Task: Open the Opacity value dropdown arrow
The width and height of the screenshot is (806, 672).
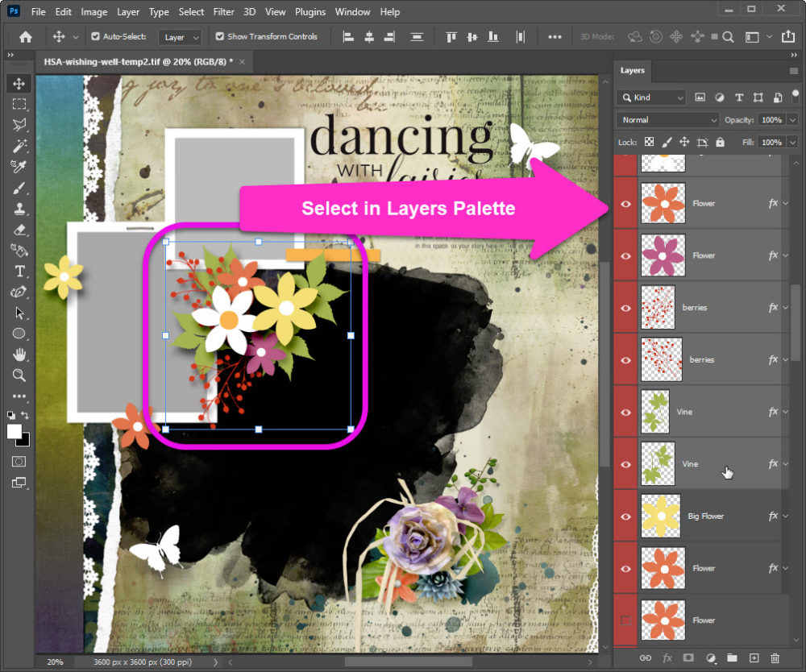Action: (793, 120)
